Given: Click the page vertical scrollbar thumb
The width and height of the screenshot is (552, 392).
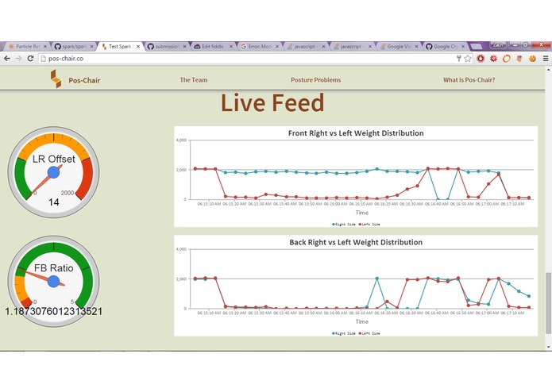Looking at the screenshot, I should 548,302.
